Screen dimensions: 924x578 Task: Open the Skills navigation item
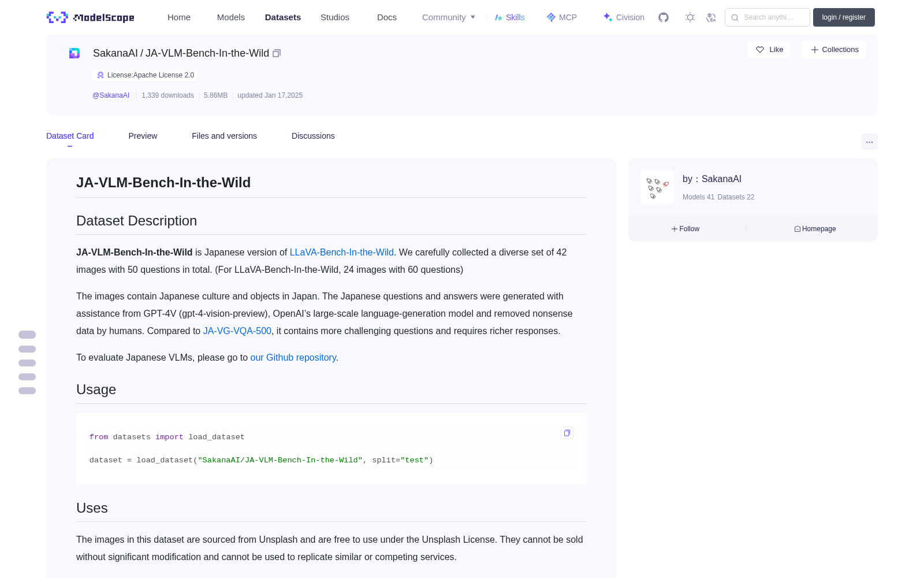[x=509, y=17]
